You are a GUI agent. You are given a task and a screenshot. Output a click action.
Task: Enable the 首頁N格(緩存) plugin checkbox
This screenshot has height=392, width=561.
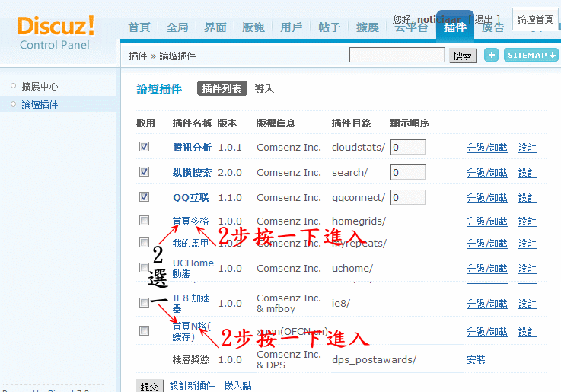click(x=144, y=330)
